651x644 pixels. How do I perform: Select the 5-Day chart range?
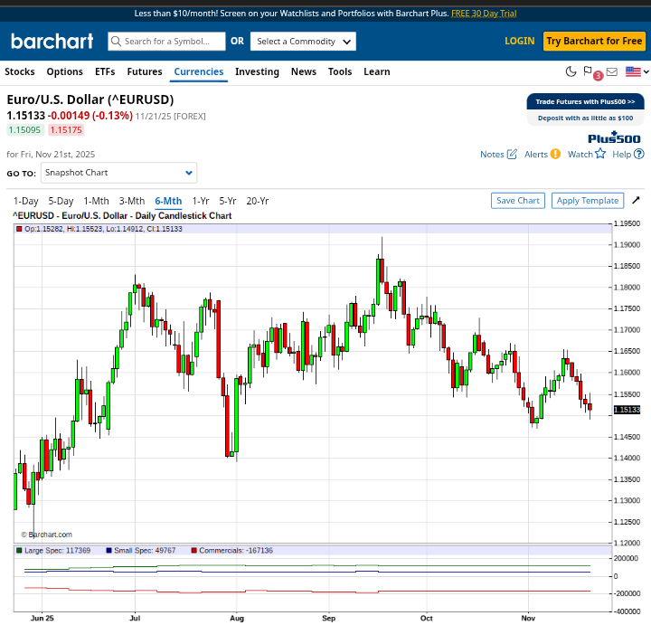coord(61,201)
